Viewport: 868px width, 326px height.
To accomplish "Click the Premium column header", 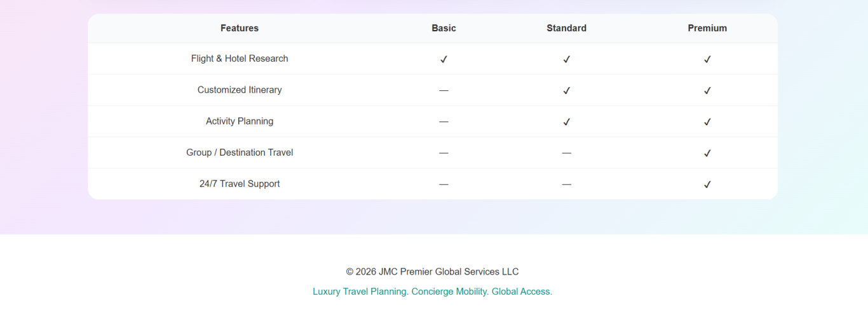I will coord(707,28).
